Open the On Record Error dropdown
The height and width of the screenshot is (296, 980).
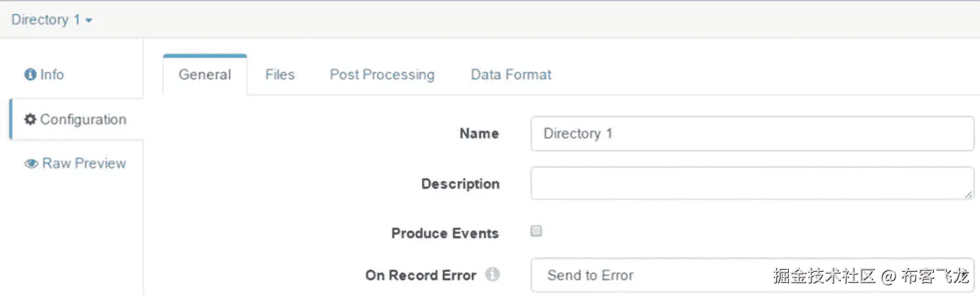[x=752, y=275]
